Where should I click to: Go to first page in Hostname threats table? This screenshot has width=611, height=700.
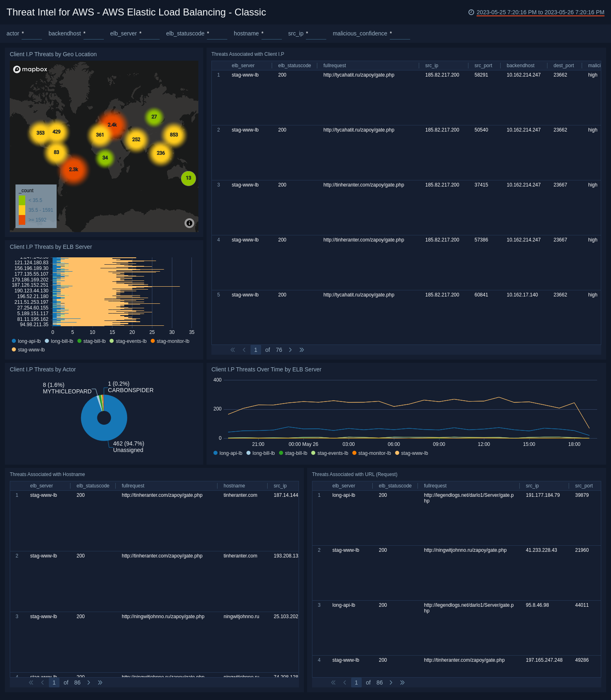click(x=31, y=682)
